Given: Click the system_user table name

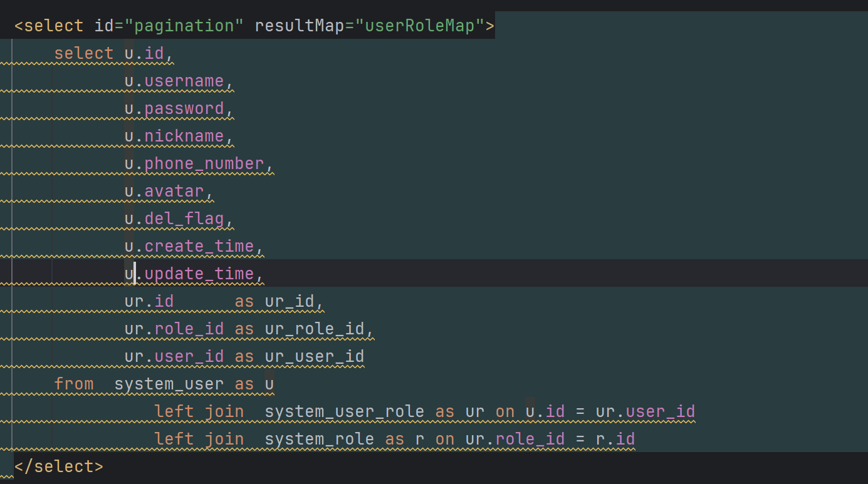Looking at the screenshot, I should tap(169, 384).
